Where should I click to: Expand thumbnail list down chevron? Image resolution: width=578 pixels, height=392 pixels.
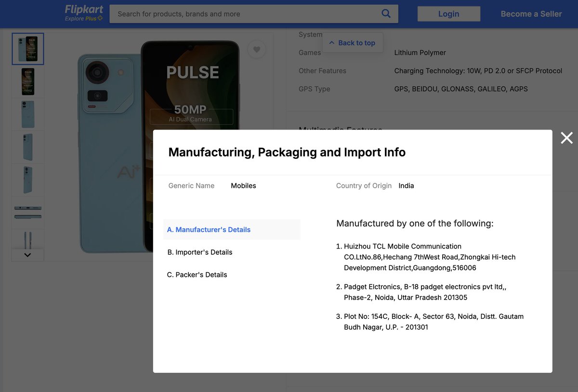coord(27,255)
